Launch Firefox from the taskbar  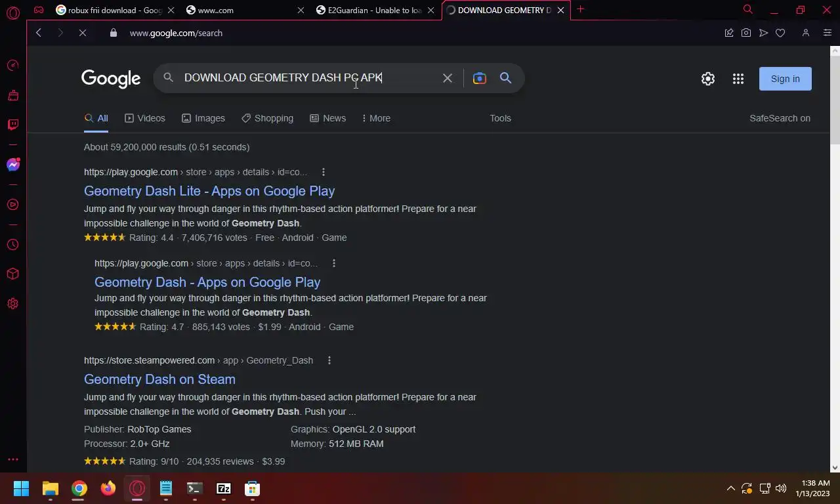tap(108, 488)
